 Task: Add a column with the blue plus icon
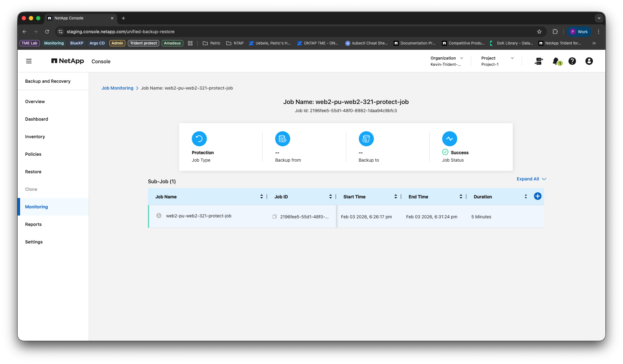tap(538, 196)
